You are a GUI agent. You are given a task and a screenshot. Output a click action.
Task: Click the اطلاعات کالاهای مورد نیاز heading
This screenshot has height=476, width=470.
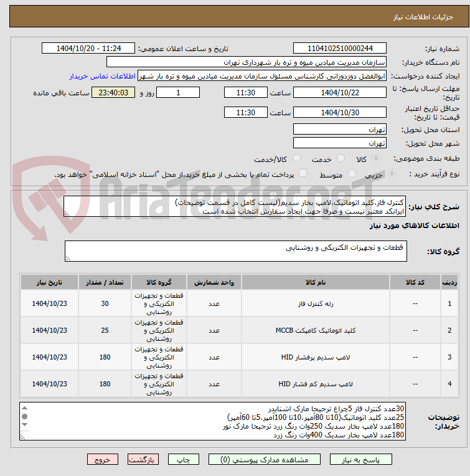[414, 226]
